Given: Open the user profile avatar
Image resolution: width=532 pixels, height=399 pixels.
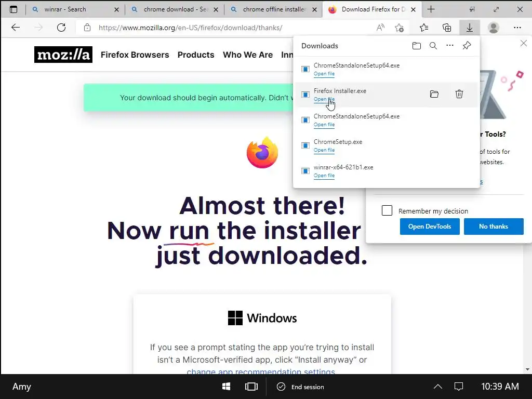Looking at the screenshot, I should point(494,28).
